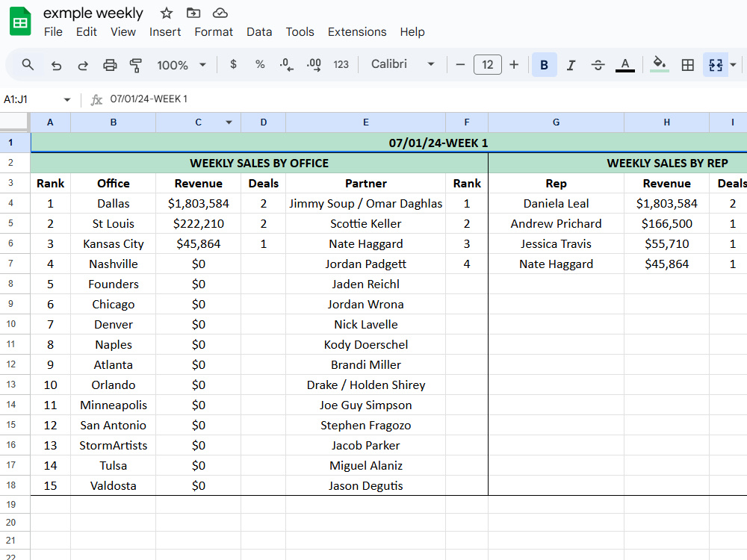Viewport: 747px width, 560px height.
Task: Decrease font size with minus
Action: click(x=460, y=65)
